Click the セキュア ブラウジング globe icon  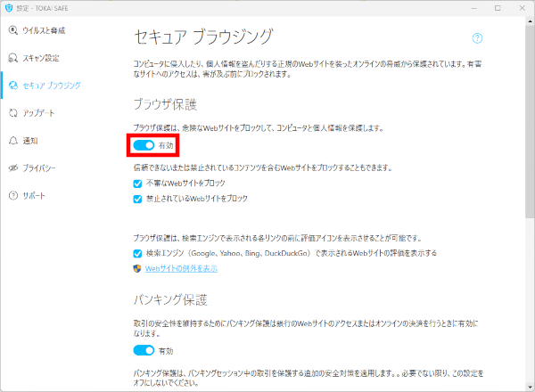(x=13, y=86)
